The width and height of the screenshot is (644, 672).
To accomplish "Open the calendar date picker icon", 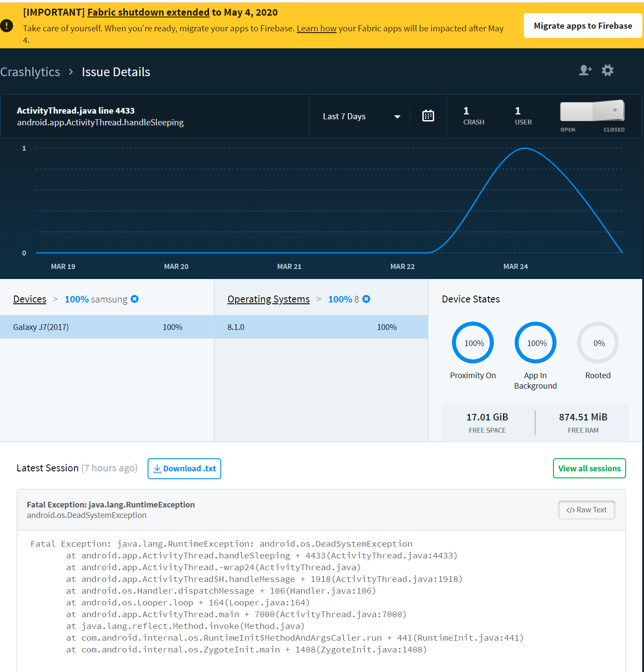I will [x=428, y=116].
